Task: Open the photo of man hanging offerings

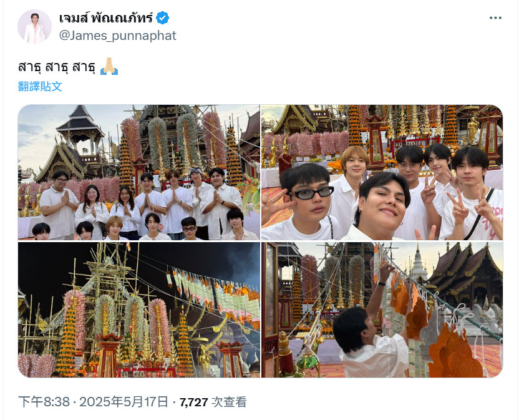Action: point(382,310)
